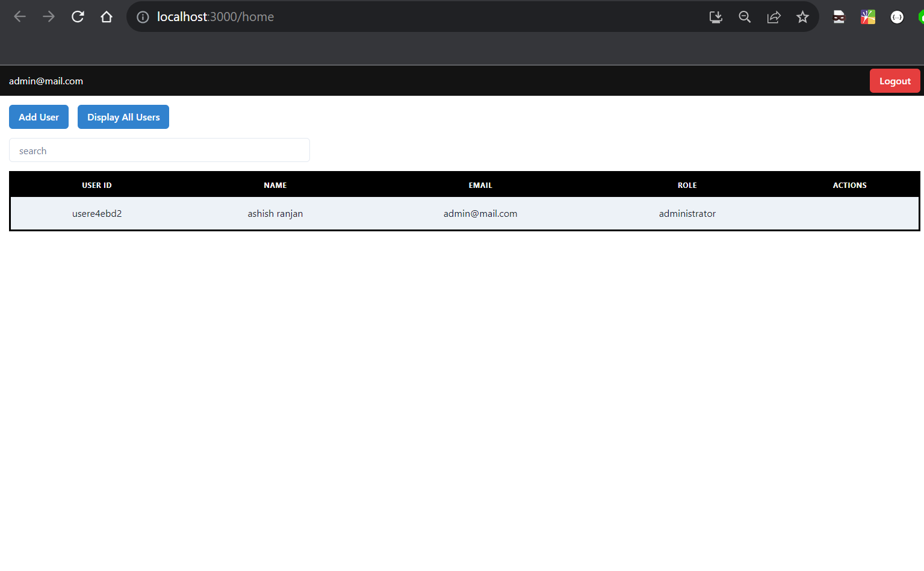Open the browser home page
924x571 pixels.
pyautogui.click(x=106, y=16)
